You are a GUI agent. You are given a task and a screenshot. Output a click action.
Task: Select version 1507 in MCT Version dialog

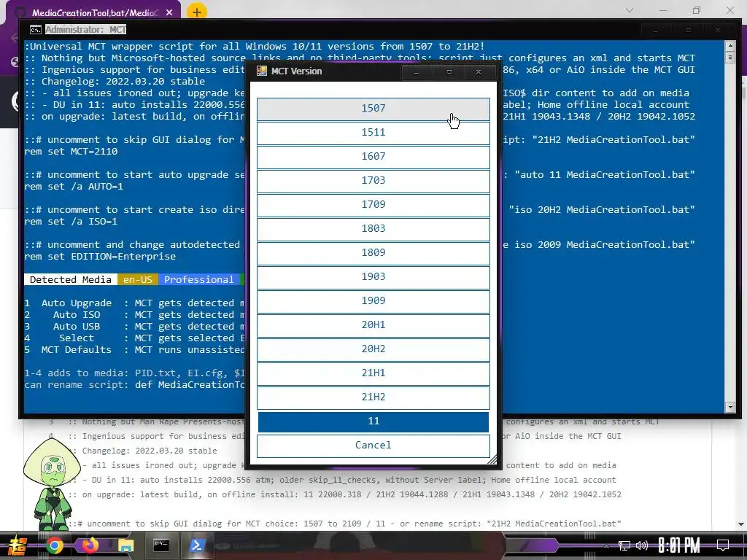373,109
